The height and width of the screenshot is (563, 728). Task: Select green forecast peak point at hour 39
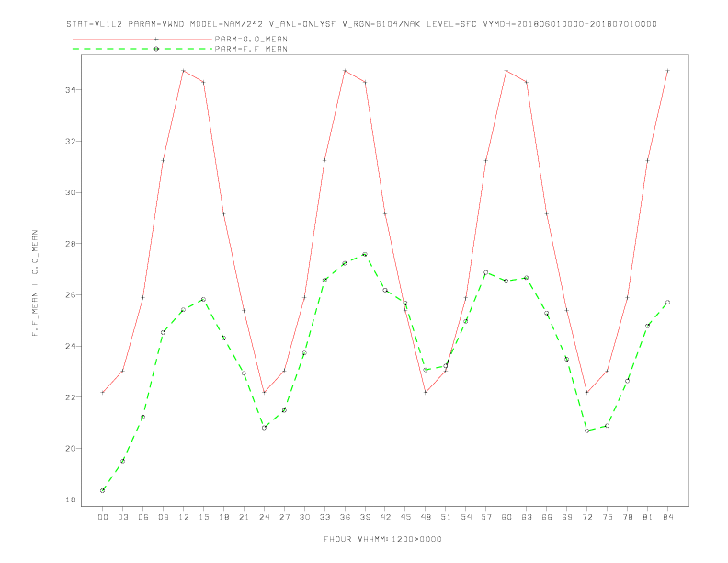(365, 254)
